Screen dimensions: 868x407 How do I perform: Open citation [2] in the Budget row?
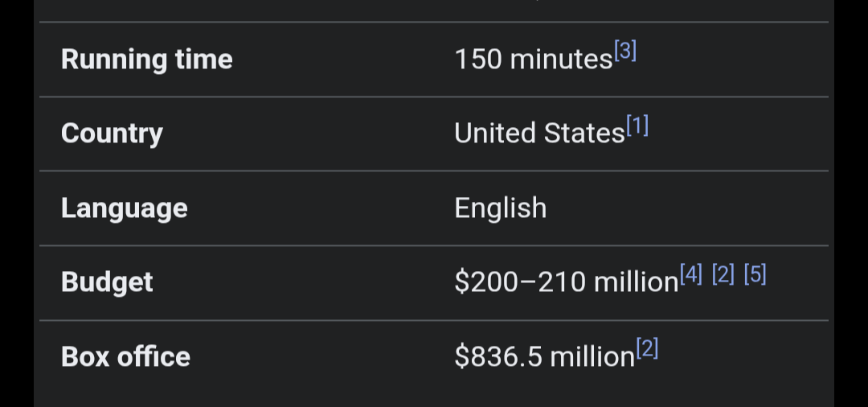coord(723,274)
